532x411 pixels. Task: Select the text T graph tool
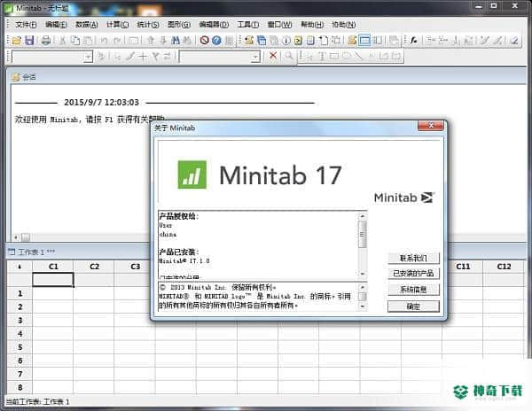click(322, 56)
